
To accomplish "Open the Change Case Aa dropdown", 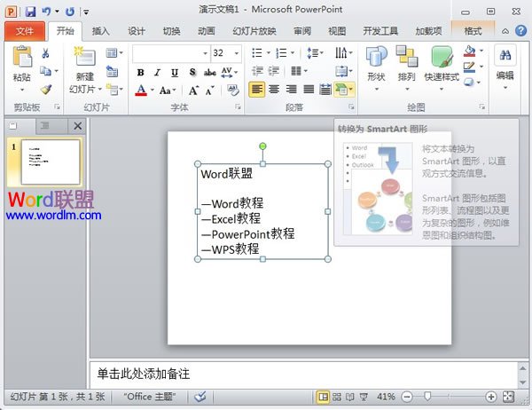I will tap(168, 91).
